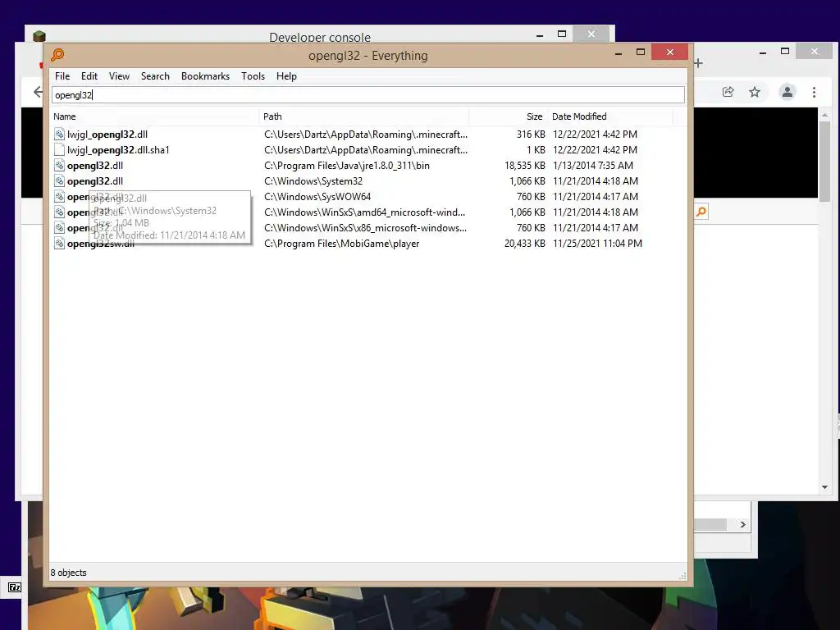This screenshot has height=630, width=840.
Task: Maximize the Developer console window
Action: click(561, 34)
